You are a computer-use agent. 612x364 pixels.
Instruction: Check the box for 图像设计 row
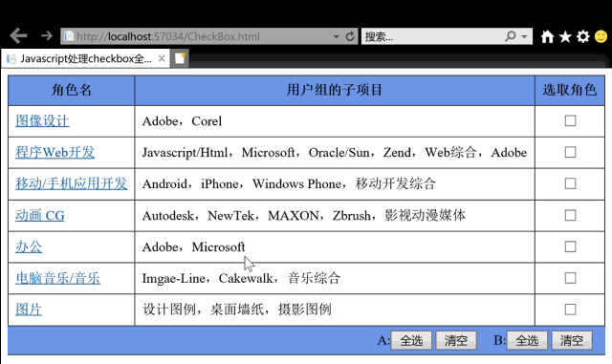[570, 121]
